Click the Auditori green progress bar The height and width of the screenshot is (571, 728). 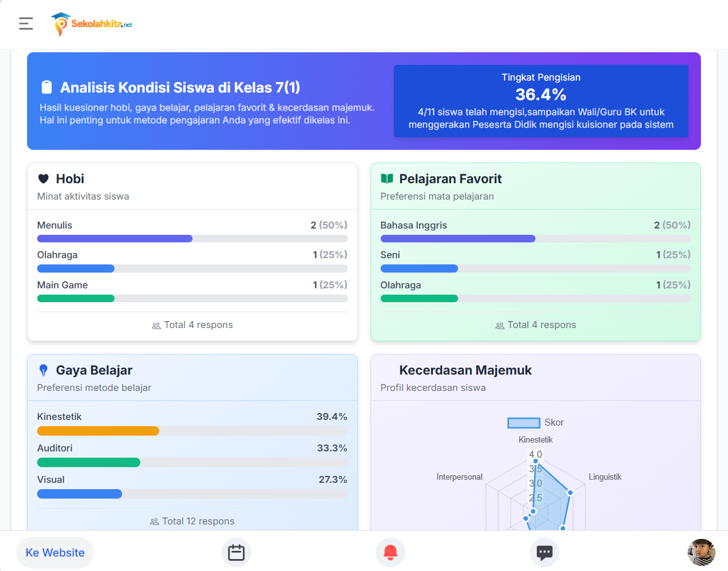(x=89, y=463)
